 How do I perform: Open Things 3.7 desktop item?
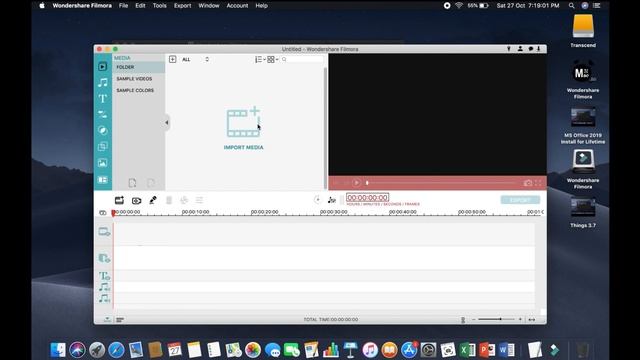(583, 213)
